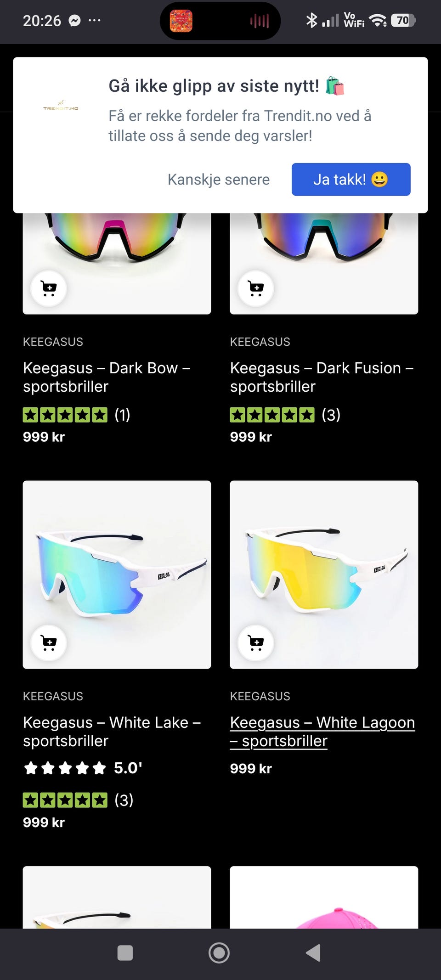Open pink cap product thumbnail

324,897
